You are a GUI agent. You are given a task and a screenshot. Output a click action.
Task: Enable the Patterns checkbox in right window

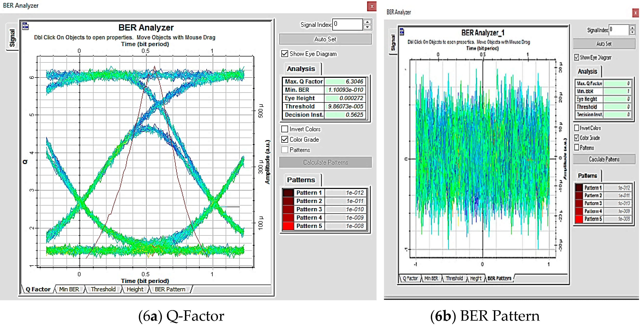point(576,147)
